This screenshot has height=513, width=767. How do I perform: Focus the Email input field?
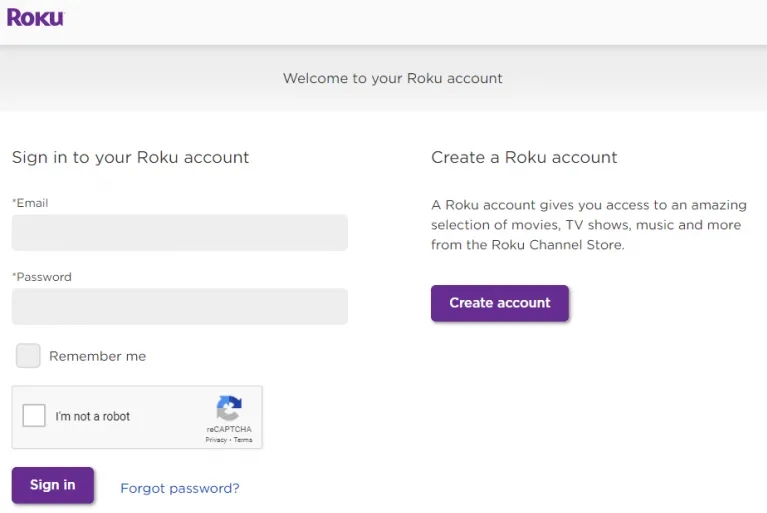pyautogui.click(x=180, y=232)
